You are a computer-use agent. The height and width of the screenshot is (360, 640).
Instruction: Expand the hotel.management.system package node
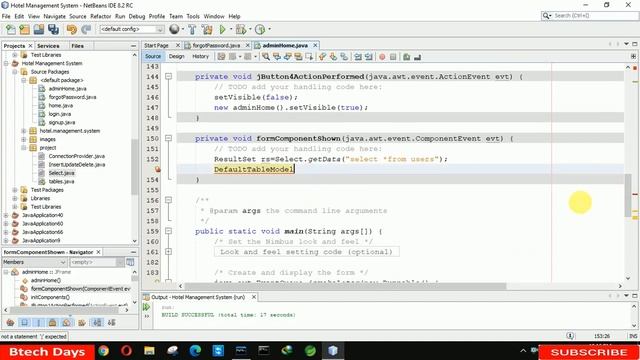[x=24, y=131]
